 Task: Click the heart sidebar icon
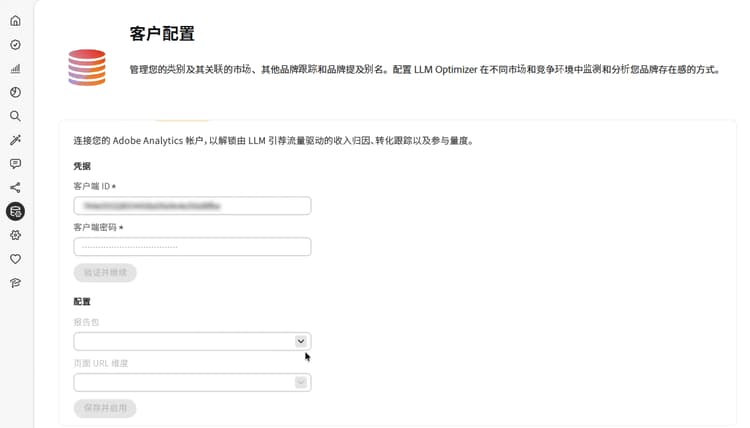[x=15, y=259]
